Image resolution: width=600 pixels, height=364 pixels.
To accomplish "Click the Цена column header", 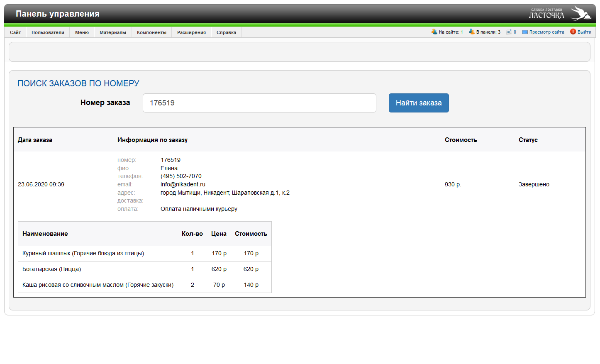I will tap(219, 234).
